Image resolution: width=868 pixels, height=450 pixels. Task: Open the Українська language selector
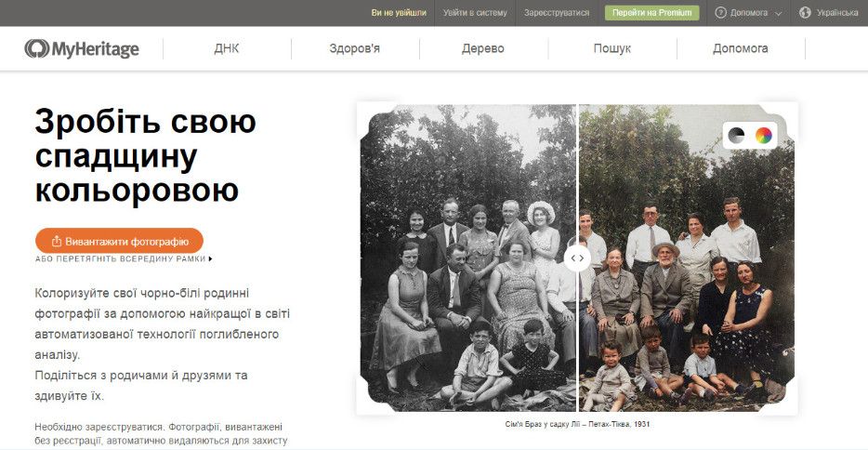click(x=837, y=13)
